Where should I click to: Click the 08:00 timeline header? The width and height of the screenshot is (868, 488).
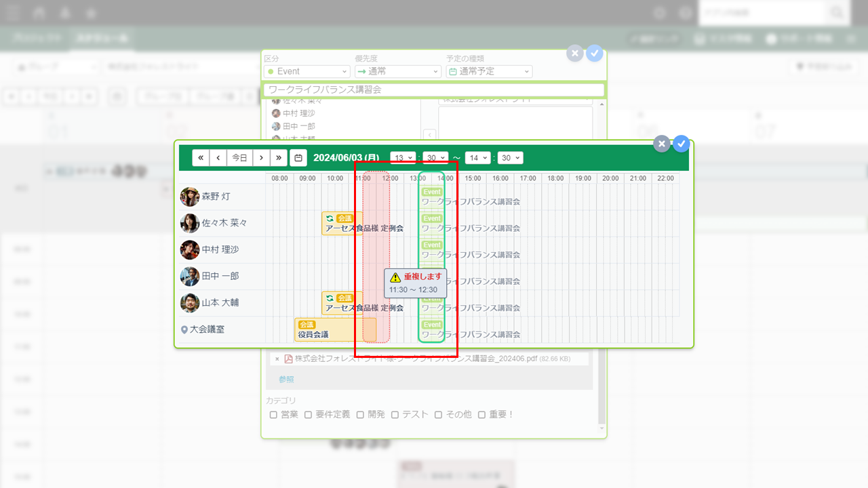tap(279, 178)
